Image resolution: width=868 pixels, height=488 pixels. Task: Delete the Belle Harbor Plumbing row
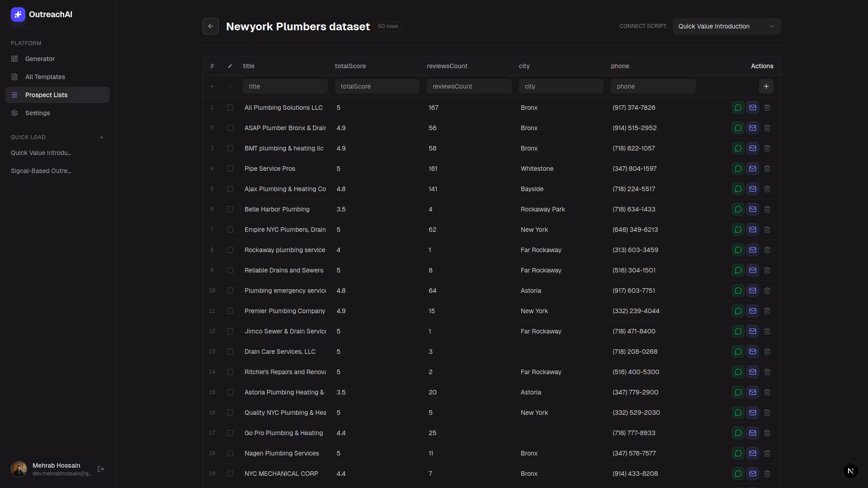tap(767, 209)
